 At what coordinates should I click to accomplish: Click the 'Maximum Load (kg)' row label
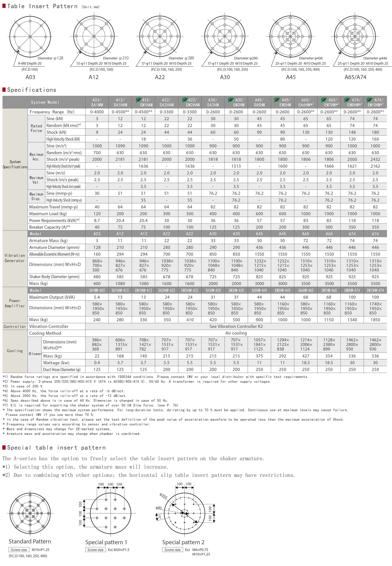48,214
